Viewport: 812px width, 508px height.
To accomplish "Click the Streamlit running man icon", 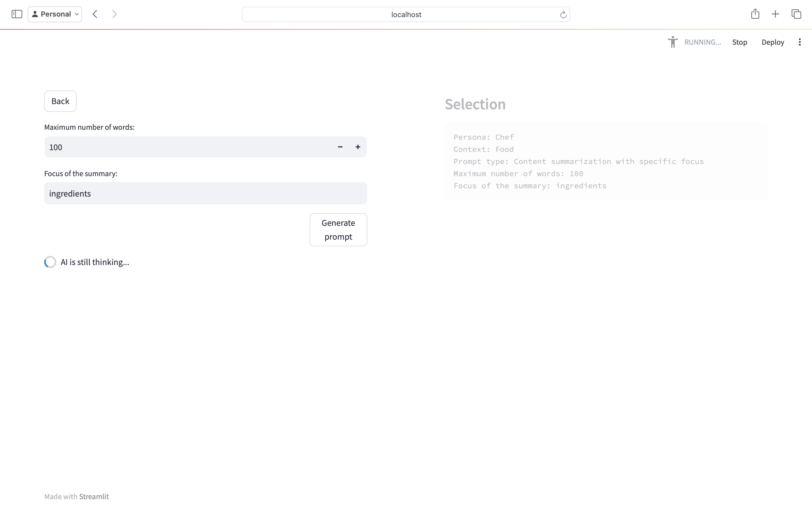I will [673, 42].
